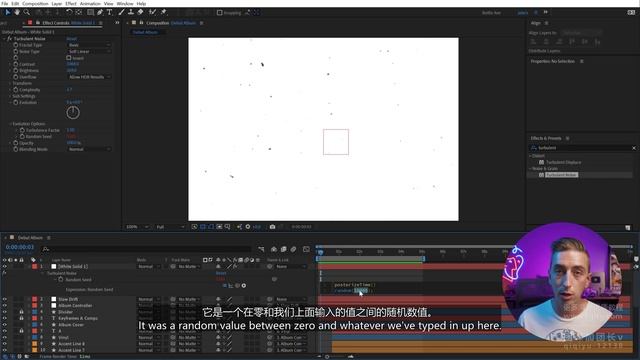Image resolution: width=640 pixels, height=360 pixels.
Task: Unlock the Divider layer
Action: [x=21, y=312]
